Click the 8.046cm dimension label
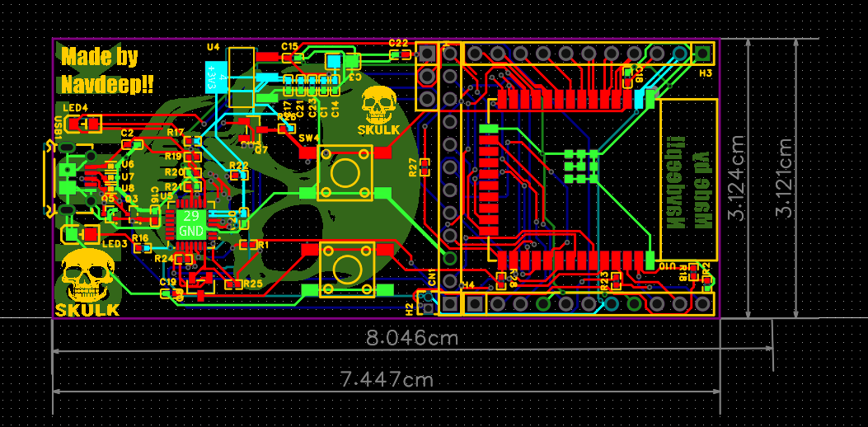The image size is (868, 427). pyautogui.click(x=412, y=337)
